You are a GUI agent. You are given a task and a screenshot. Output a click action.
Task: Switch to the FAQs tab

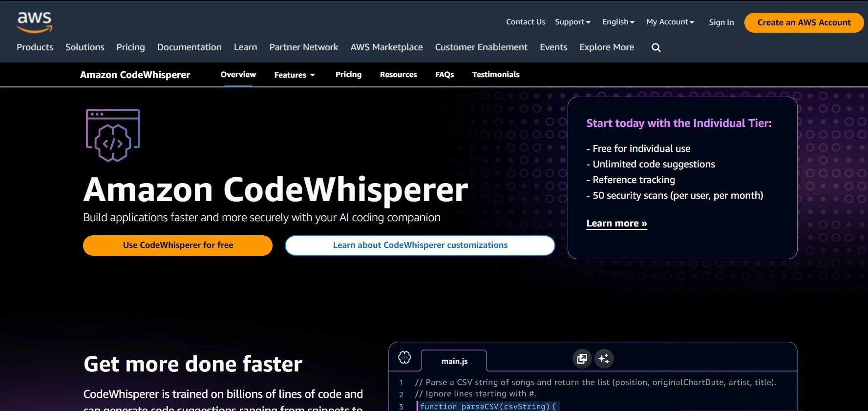point(445,75)
